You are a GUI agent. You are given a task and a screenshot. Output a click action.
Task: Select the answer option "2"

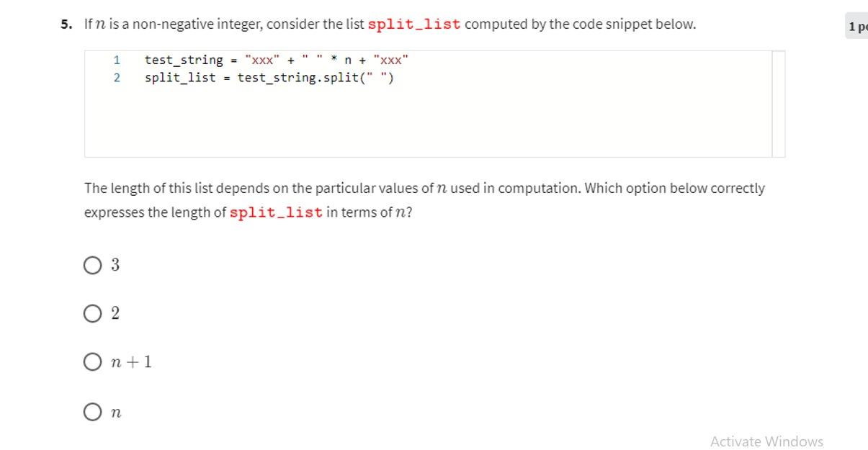[x=93, y=313]
